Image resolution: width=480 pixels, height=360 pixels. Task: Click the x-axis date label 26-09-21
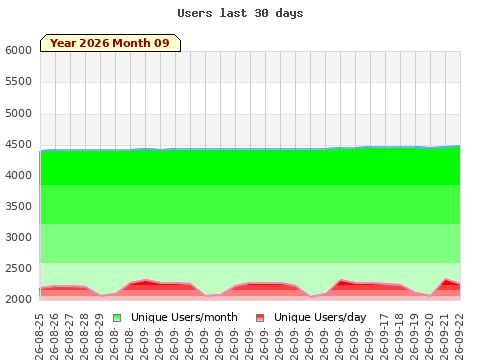click(444, 337)
